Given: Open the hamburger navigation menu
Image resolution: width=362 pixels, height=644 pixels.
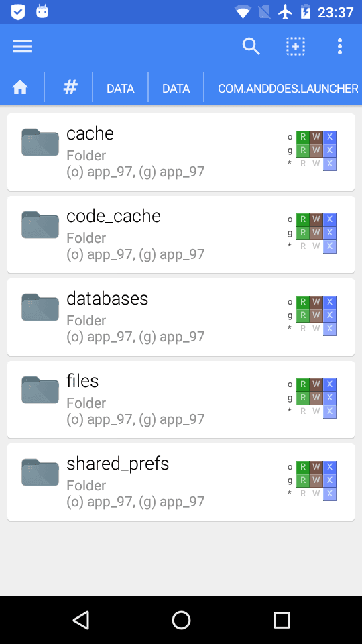Looking at the screenshot, I should click(x=22, y=46).
